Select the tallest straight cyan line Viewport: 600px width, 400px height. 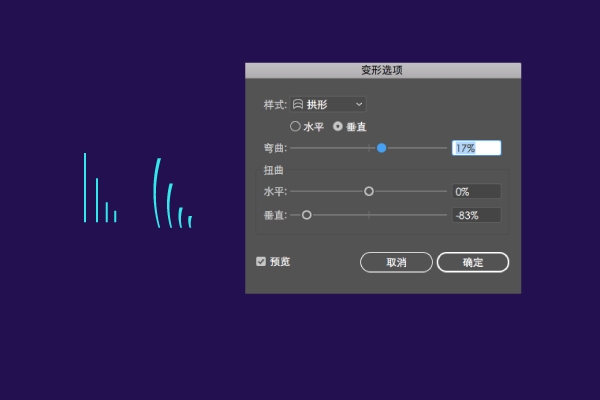(85, 187)
